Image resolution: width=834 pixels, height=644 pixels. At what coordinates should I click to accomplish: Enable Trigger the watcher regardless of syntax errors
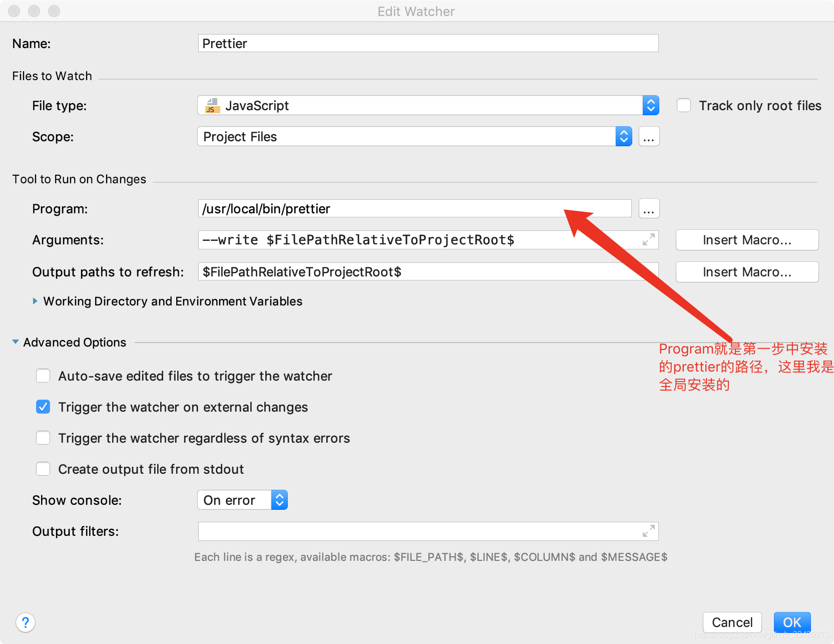(43, 438)
